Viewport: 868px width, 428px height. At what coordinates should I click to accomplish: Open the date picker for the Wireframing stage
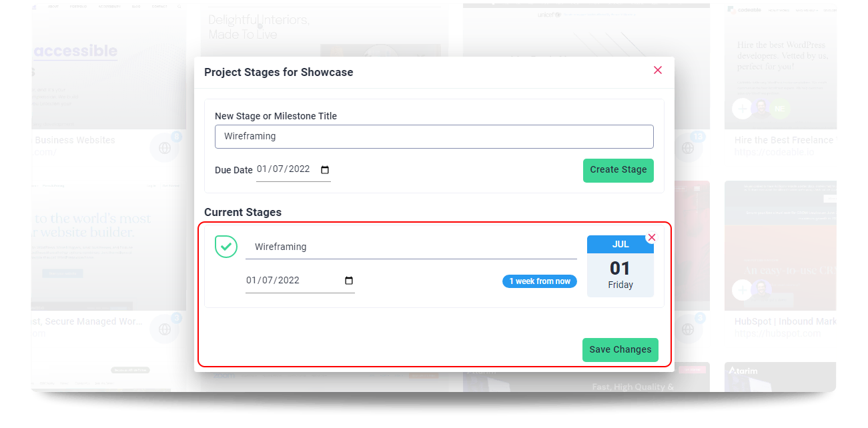348,281
